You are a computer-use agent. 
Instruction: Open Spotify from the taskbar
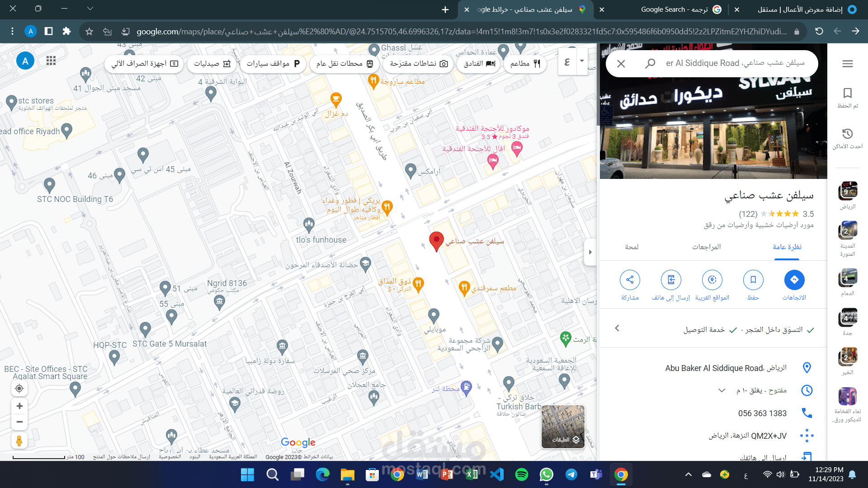pyautogui.click(x=522, y=474)
